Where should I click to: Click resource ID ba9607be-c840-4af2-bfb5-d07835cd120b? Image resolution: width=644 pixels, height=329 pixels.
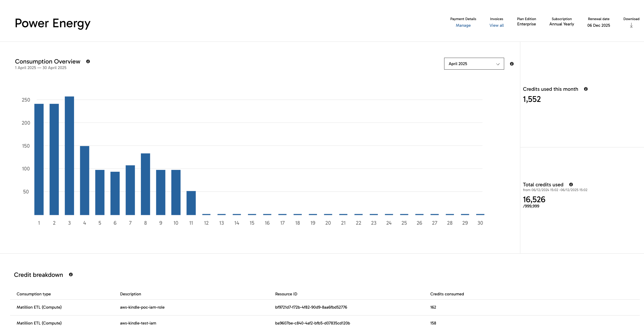312,323
